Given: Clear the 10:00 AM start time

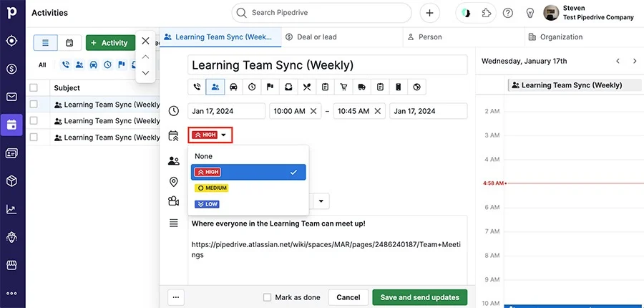Looking at the screenshot, I should 313,111.
